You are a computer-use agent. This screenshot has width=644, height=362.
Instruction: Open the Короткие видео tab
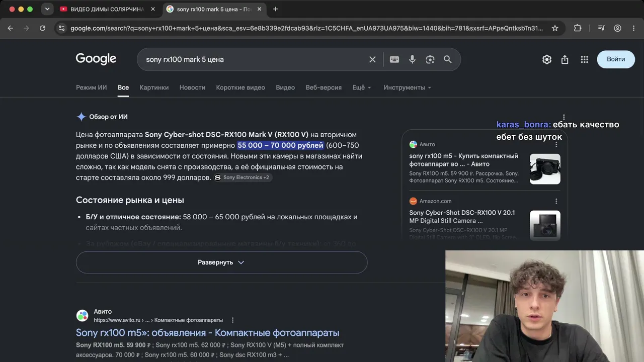[240, 87]
